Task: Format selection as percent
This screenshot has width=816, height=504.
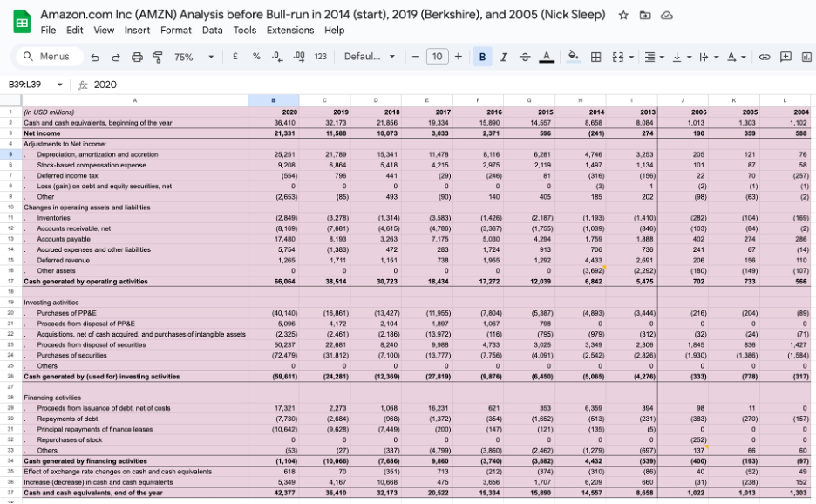Action: coord(256,56)
